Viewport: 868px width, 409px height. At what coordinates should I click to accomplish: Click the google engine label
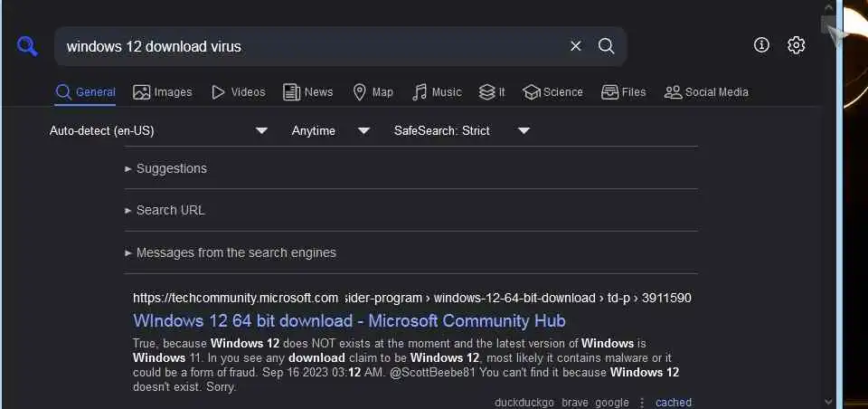coord(612,403)
